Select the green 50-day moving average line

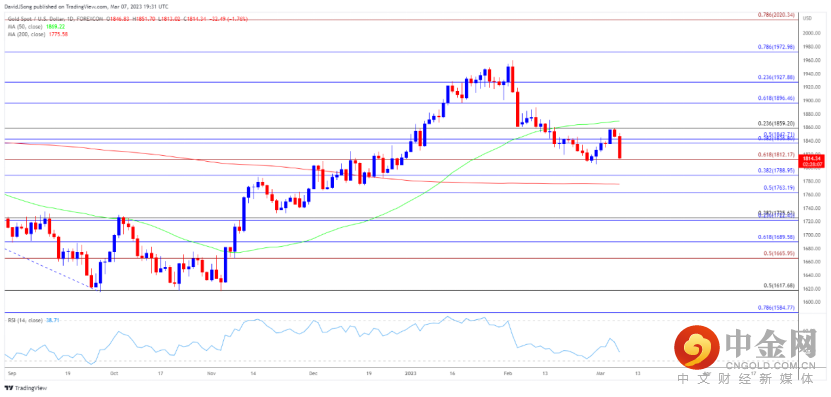click(371, 219)
